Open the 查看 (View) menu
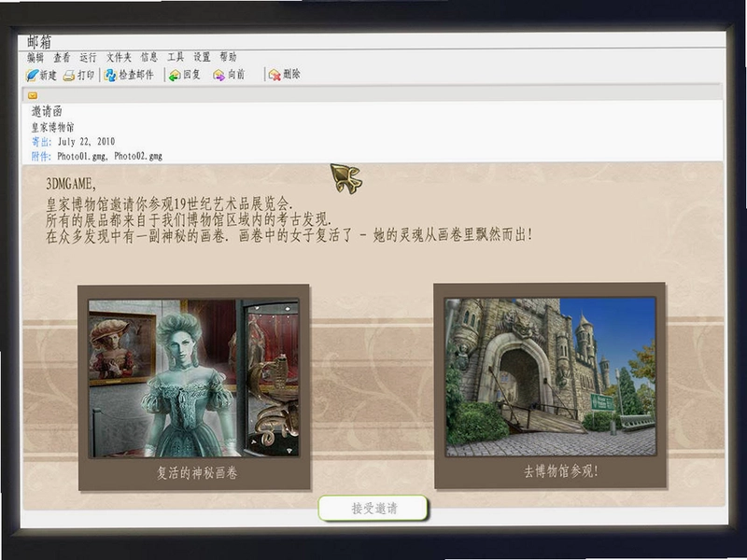Viewport: 747px width, 560px height. pos(62,58)
